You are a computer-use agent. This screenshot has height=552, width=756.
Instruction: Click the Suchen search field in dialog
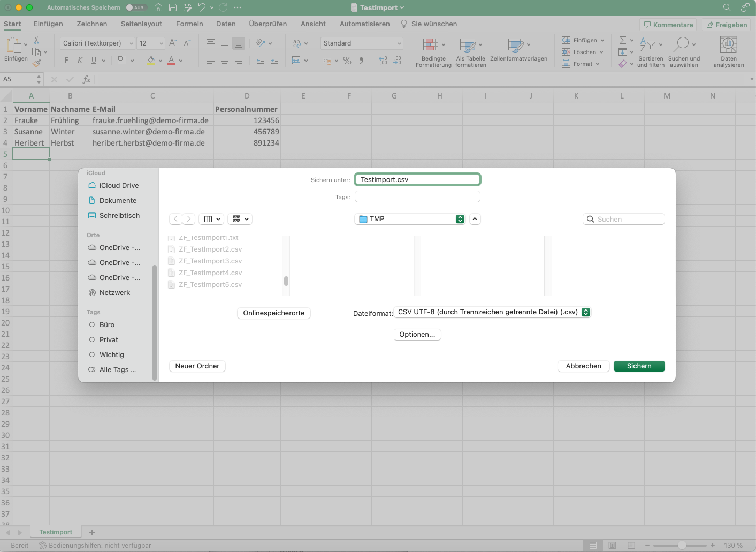point(624,219)
